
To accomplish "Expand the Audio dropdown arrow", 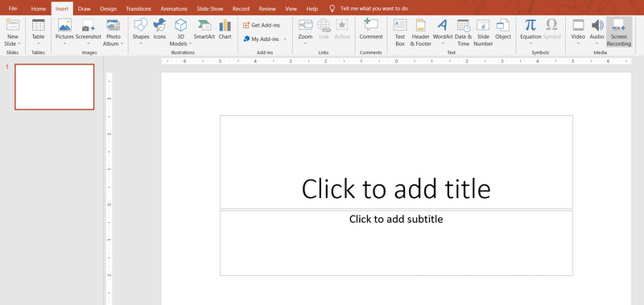I will pos(597,44).
